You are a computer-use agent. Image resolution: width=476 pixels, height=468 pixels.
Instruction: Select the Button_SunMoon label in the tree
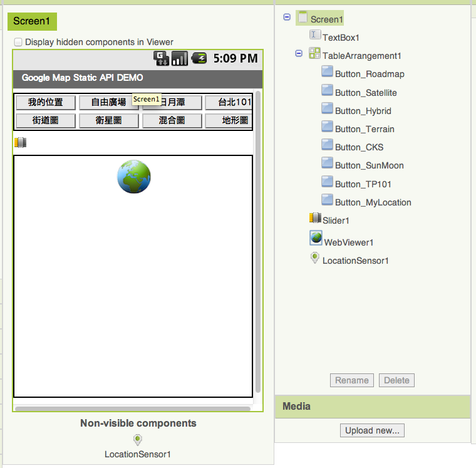370,165
